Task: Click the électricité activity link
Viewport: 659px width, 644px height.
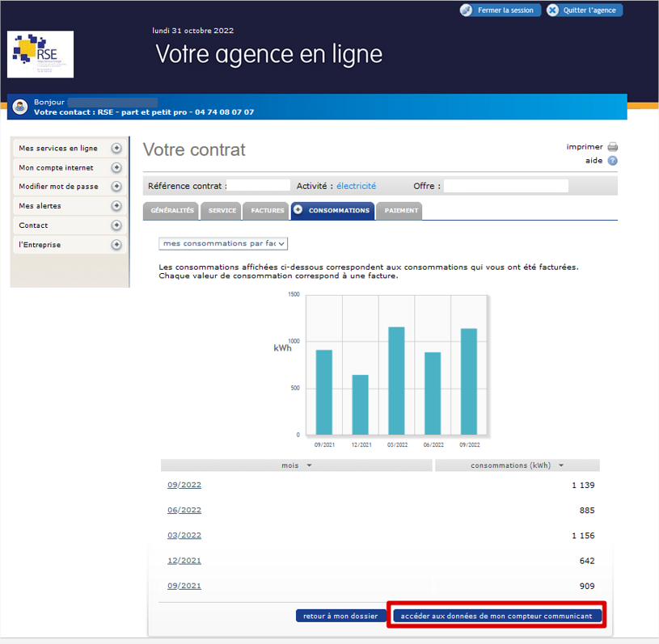Action: coord(356,186)
